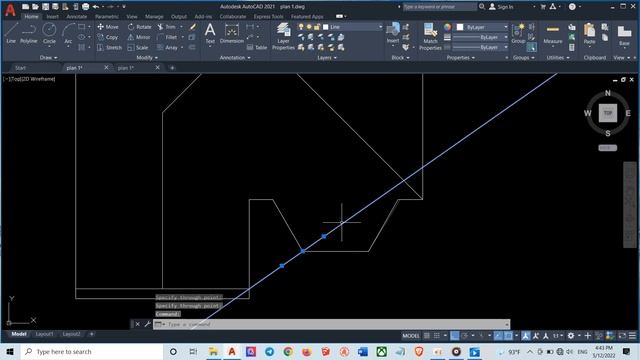The image size is (640, 360).
Task: Expand the Annotation panel
Action: 235,58
